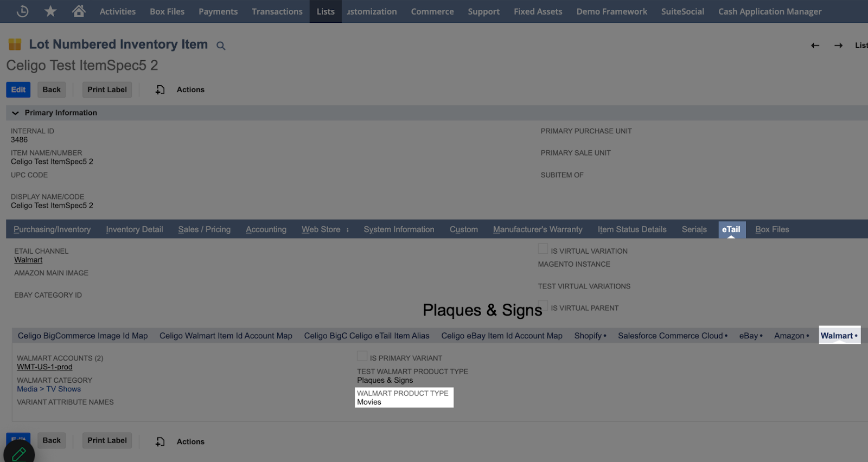The image size is (868, 462).
Task: Open the Customization menu
Action: click(x=372, y=11)
